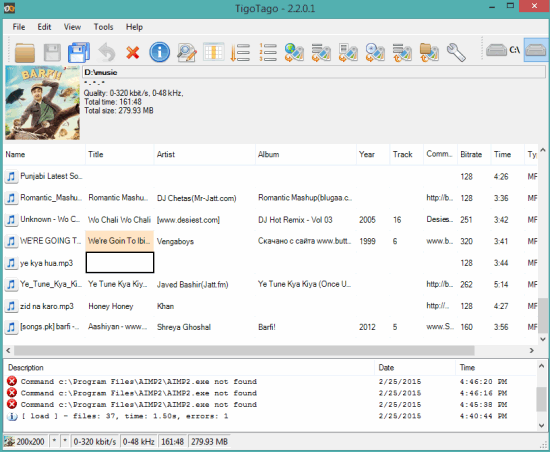Click the '0-320 kbit/s' status bar entry
Screen dimensions: 550x452
[95, 441]
